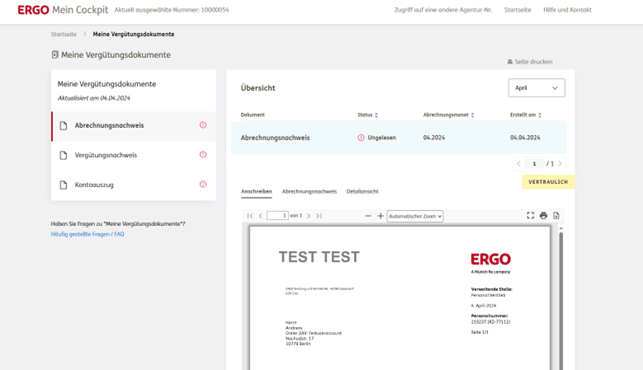Zoom out the PDF with minus icon
This screenshot has width=643, height=370.
tap(368, 216)
